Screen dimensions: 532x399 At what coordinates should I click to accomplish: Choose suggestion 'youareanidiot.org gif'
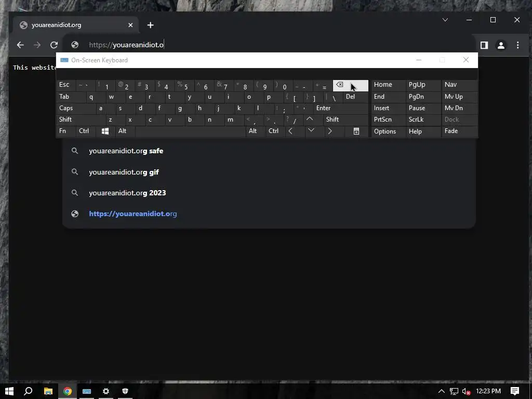click(269, 172)
